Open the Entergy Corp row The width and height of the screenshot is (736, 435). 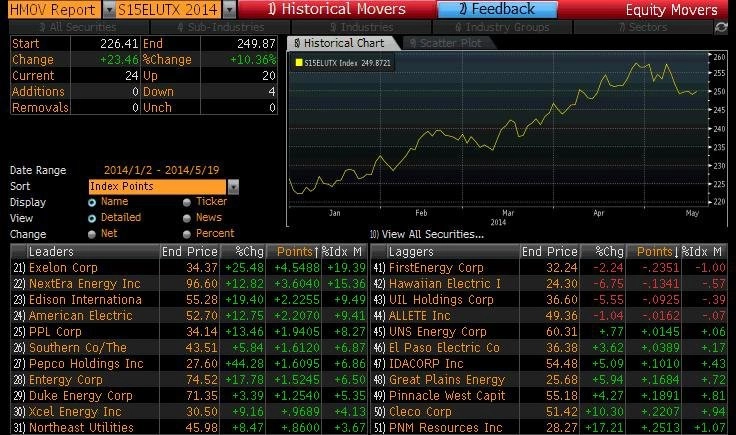[189, 379]
